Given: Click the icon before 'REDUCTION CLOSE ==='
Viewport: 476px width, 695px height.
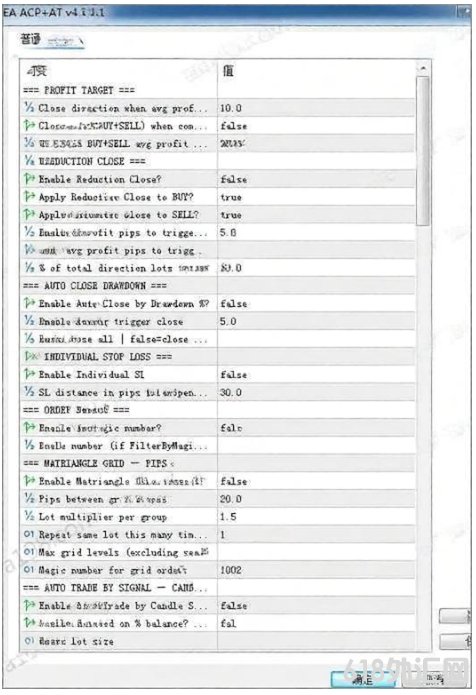Looking at the screenshot, I should click(x=29, y=161).
